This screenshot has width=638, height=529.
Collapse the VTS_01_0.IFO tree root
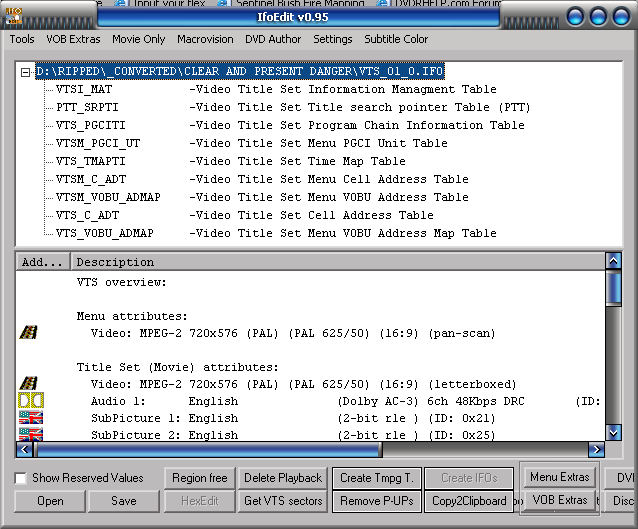[25, 72]
